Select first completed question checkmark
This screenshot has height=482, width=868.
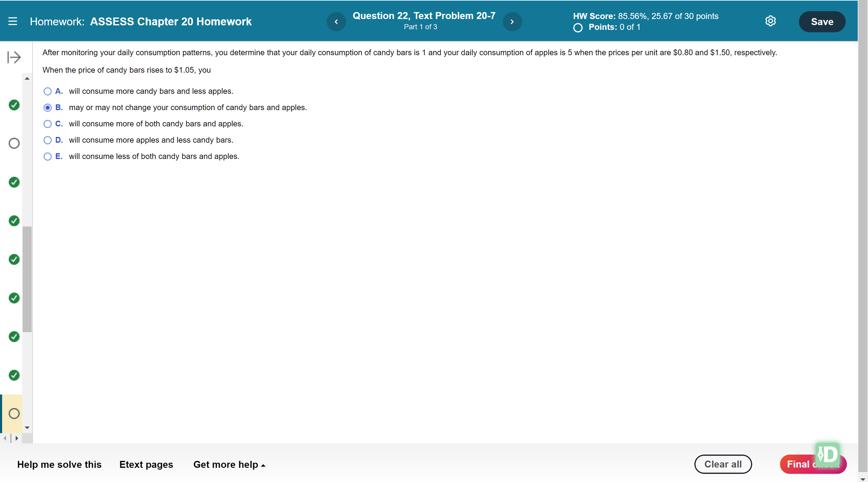pos(14,105)
